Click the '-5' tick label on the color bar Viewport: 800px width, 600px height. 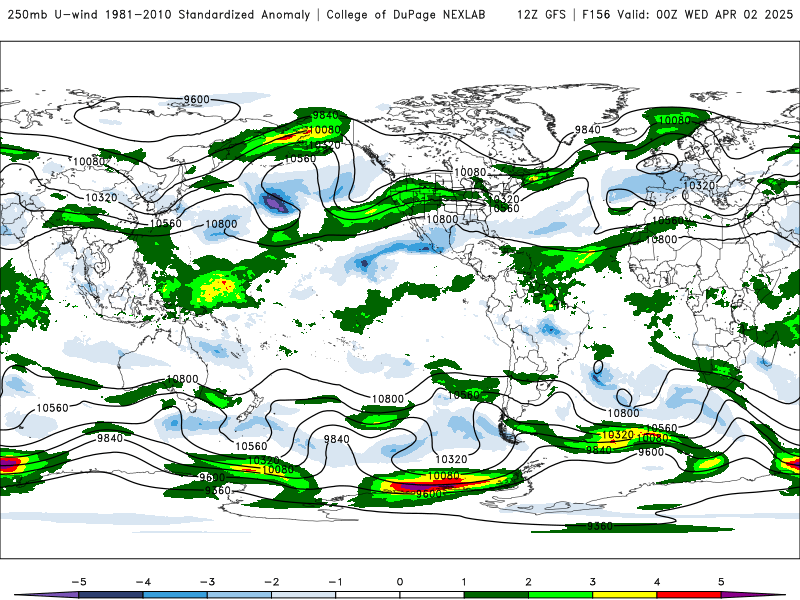click(x=79, y=582)
